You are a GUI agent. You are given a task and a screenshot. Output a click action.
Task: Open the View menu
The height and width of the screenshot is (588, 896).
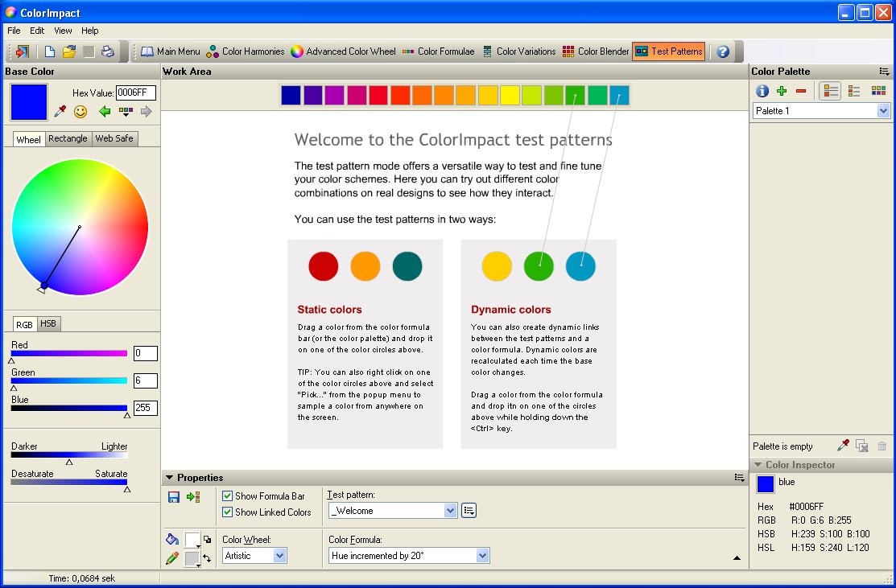tap(63, 31)
